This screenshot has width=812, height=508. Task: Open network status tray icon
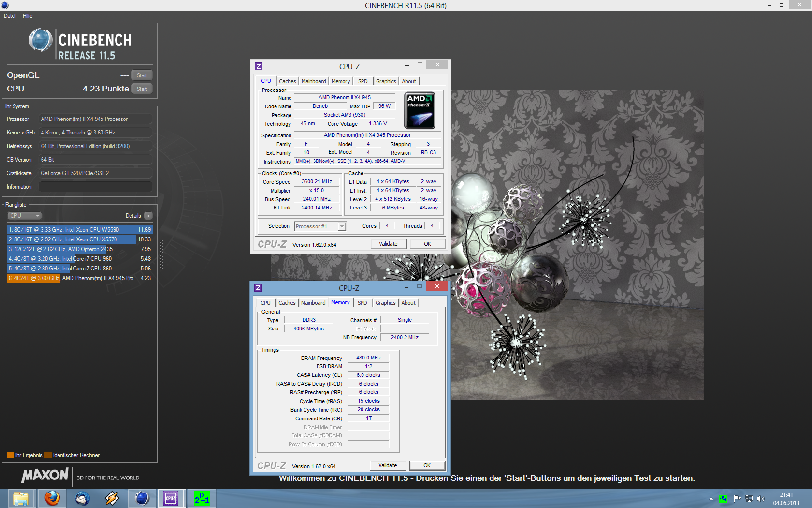tap(749, 499)
